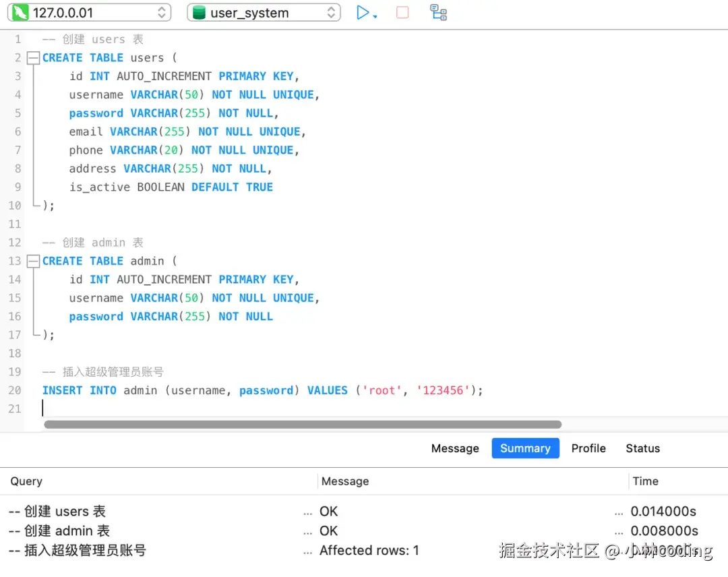Click PRIMARY KEY on line 3
This screenshot has height=577, width=728.
(x=256, y=76)
